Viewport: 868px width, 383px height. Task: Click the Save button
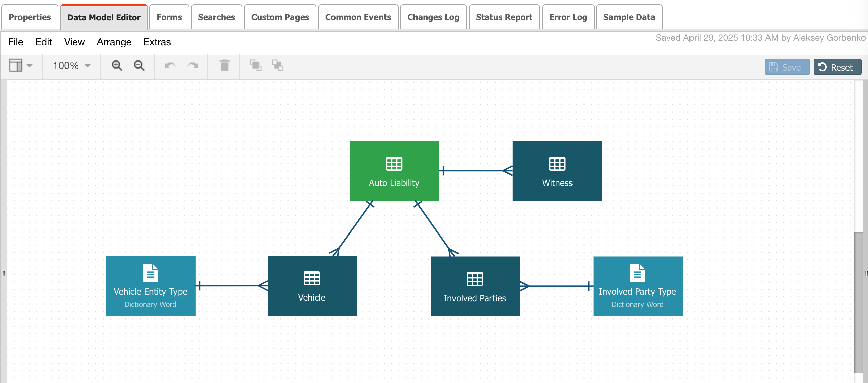coord(787,67)
